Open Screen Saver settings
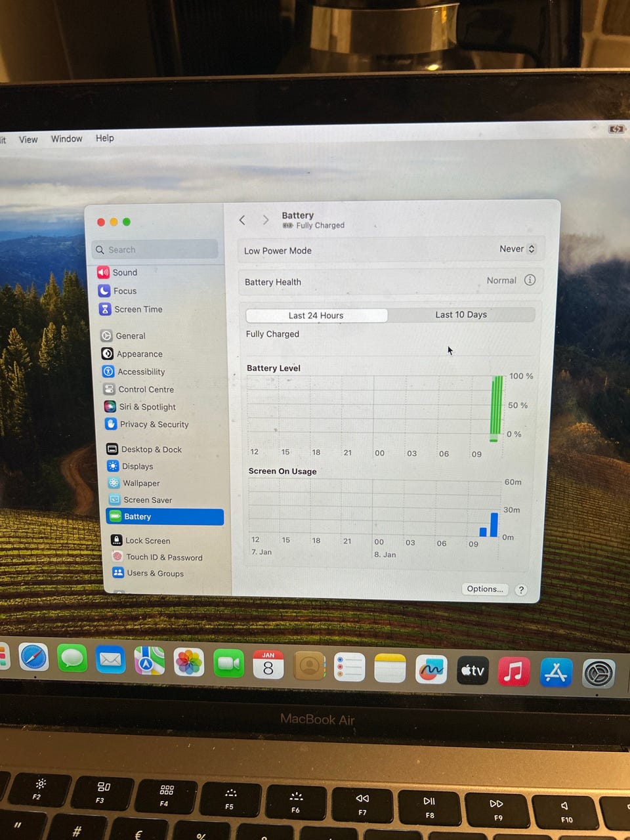The width and height of the screenshot is (630, 840). (140, 499)
